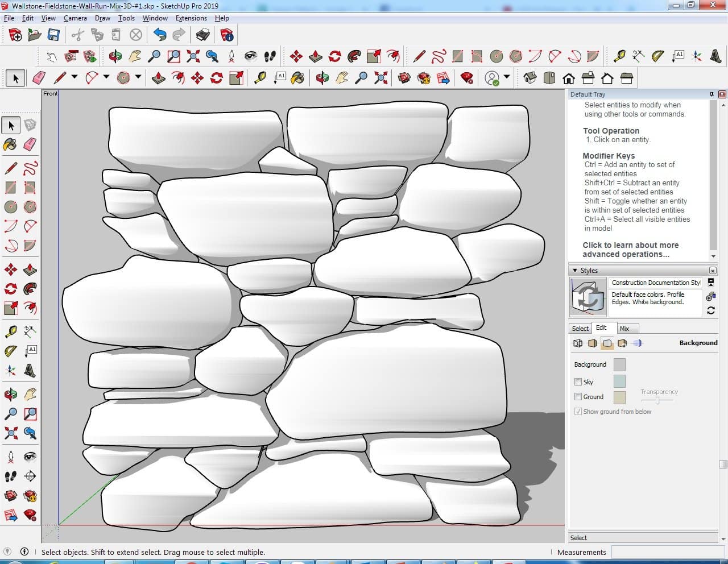728x564 pixels.
Task: Enable the Sky checkbox
Action: tap(578, 382)
